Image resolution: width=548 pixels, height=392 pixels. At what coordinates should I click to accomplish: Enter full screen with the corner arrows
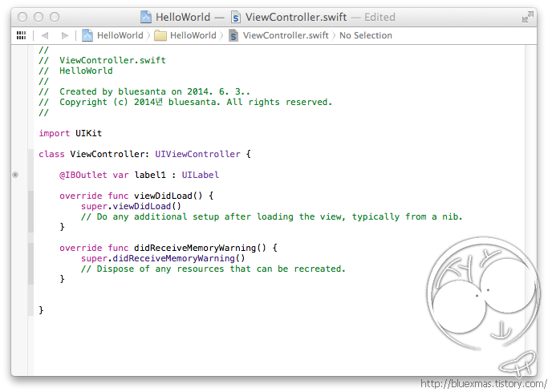click(x=528, y=17)
